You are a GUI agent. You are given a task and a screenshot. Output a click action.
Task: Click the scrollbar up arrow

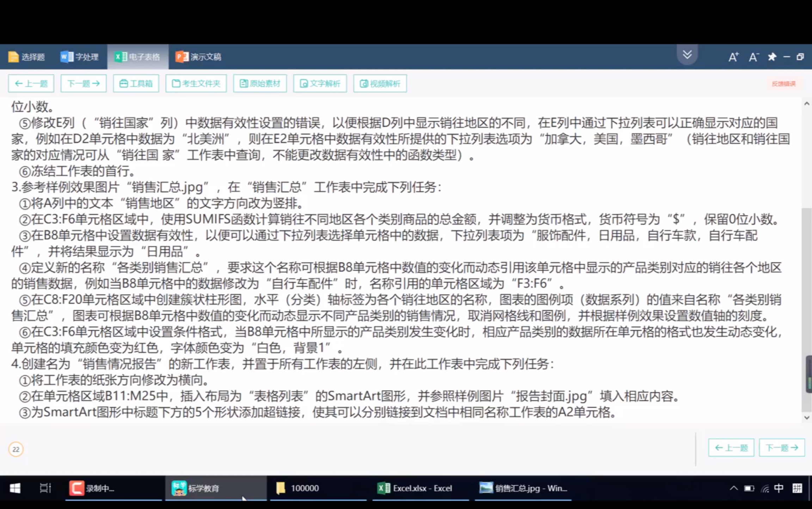tap(807, 104)
